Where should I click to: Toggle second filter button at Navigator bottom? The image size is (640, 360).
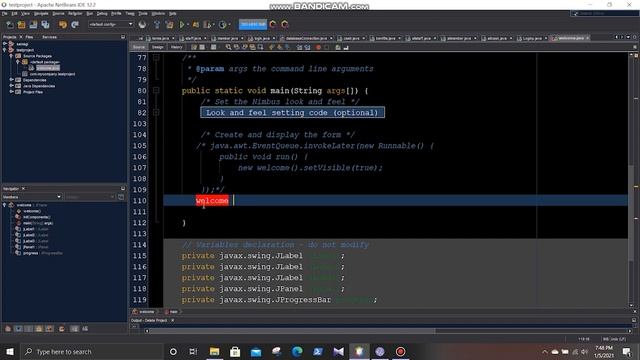(x=18, y=329)
